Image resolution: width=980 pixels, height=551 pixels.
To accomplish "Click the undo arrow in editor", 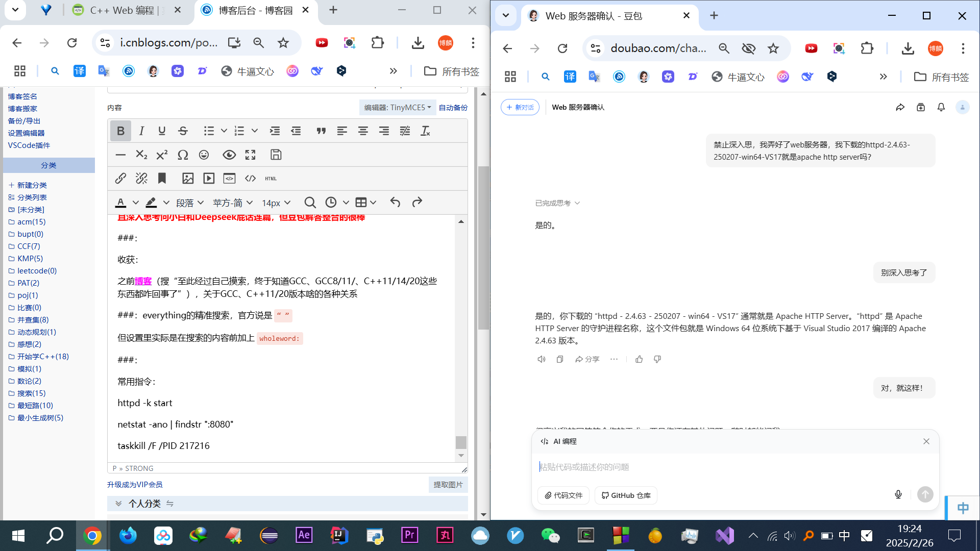I will pos(395,203).
